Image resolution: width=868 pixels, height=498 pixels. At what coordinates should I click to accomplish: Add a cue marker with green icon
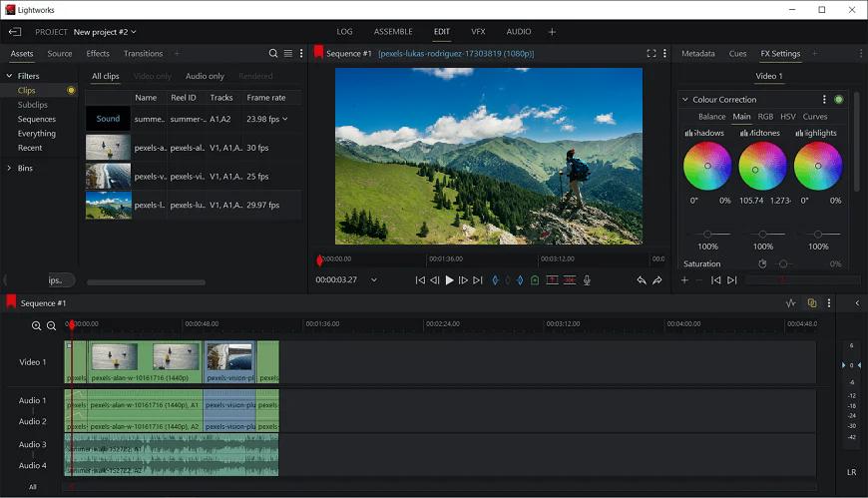click(535, 280)
